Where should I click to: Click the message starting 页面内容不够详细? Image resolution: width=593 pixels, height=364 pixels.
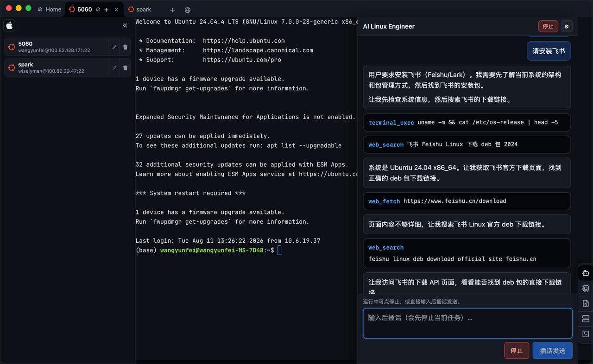click(467, 224)
